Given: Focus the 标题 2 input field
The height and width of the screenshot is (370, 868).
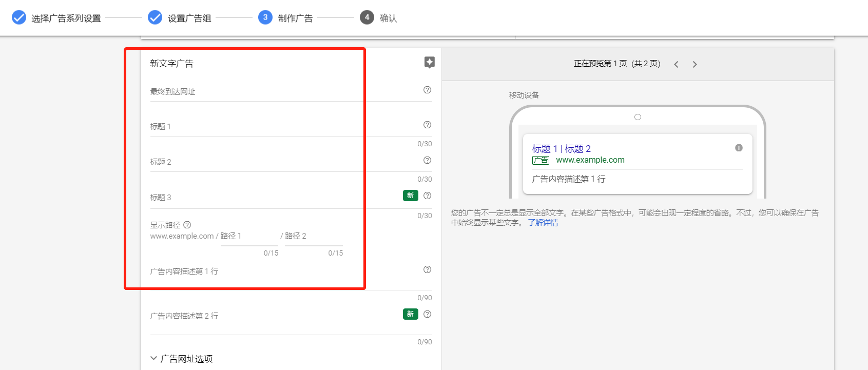Looking at the screenshot, I should coord(291,162).
